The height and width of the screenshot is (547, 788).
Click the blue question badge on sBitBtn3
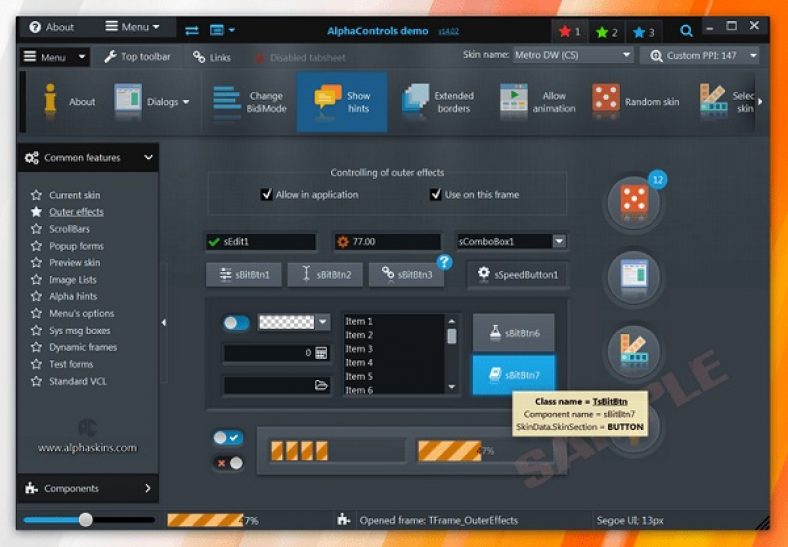pyautogui.click(x=444, y=262)
